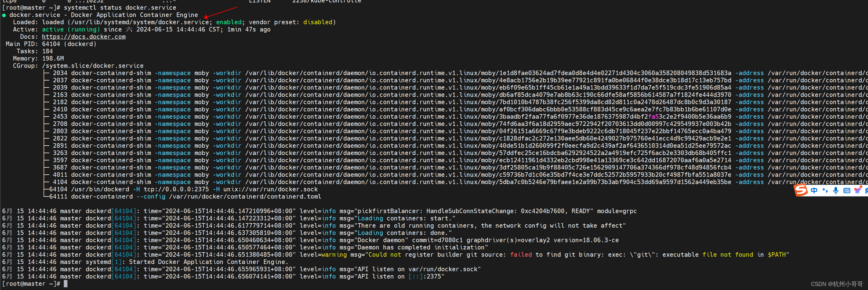Toggle full/half-width punctuation mode
The width and height of the screenshot is (868, 290).
tap(825, 191)
